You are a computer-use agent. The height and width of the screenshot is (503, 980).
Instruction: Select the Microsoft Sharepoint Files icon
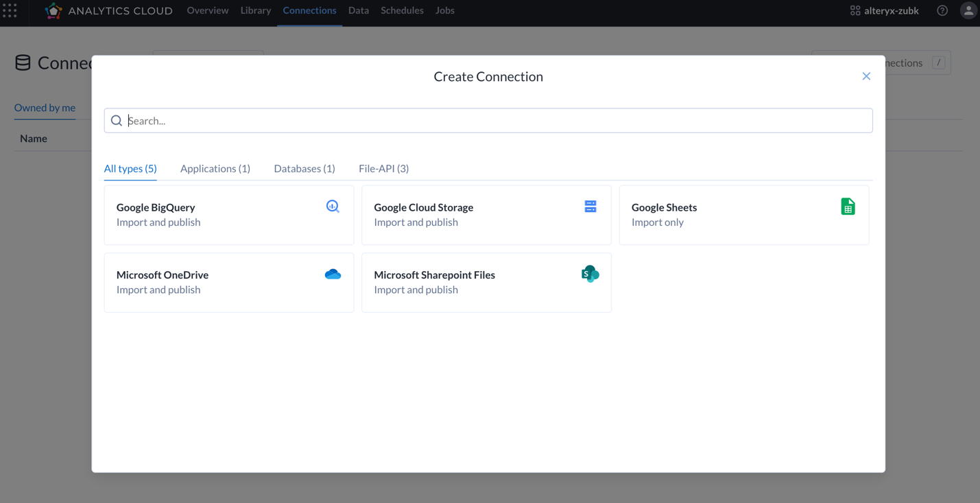[590, 273]
